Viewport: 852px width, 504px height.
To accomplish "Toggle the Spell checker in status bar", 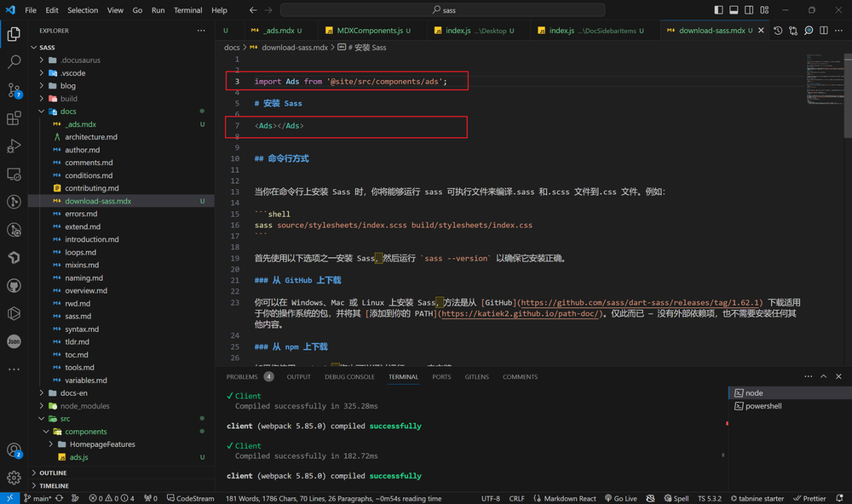I will coord(676,498).
